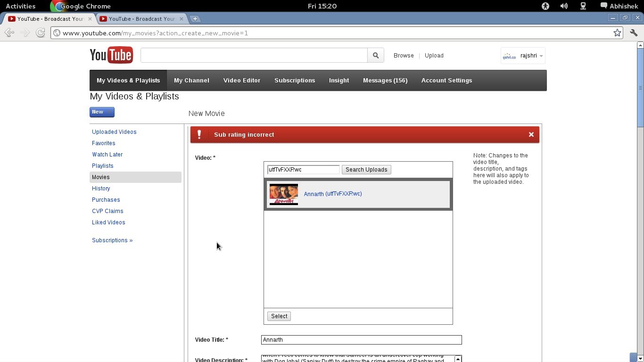Click Chrome back arrow
This screenshot has height=362, width=644.
click(9, 33)
